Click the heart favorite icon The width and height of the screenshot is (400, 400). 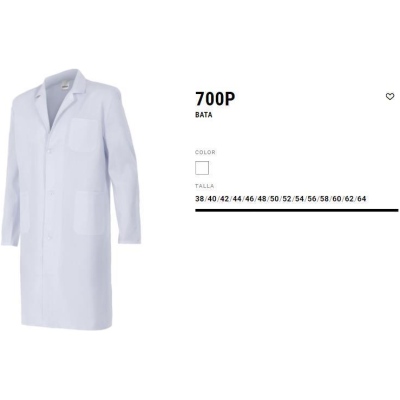coord(390,97)
